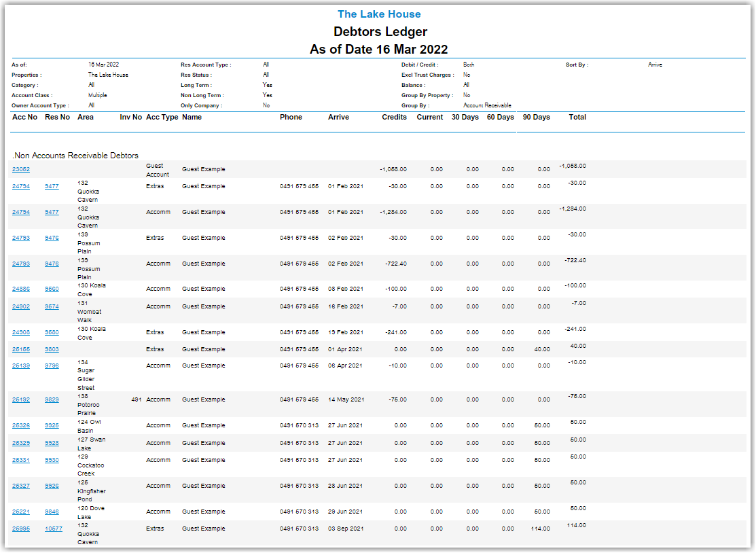This screenshot has width=756, height=553.
Task: Click the As of Date 16 Mar 2022 heading
Action: coord(378,49)
